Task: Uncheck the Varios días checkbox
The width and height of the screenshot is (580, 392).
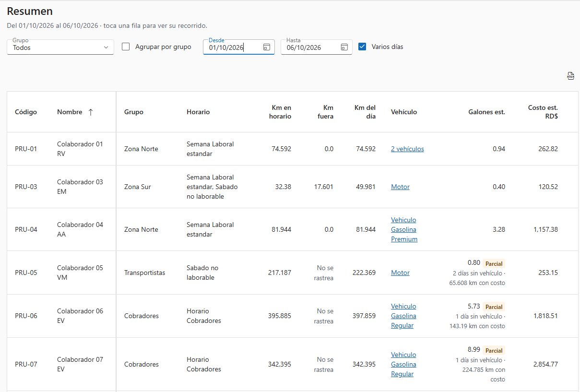Action: tap(362, 47)
